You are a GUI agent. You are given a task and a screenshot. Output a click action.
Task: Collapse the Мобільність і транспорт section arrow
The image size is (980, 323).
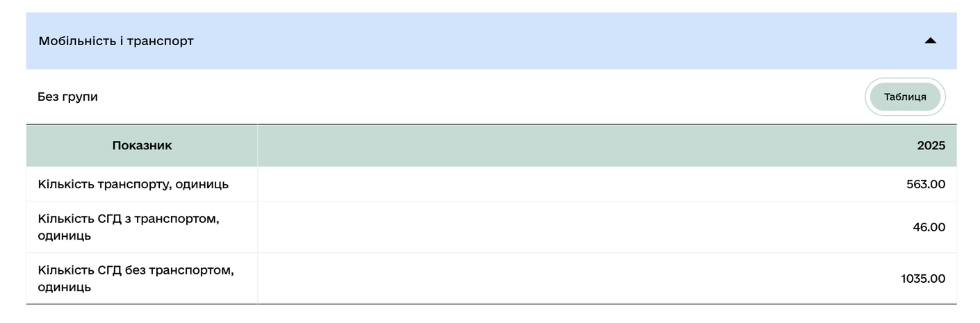tap(930, 41)
